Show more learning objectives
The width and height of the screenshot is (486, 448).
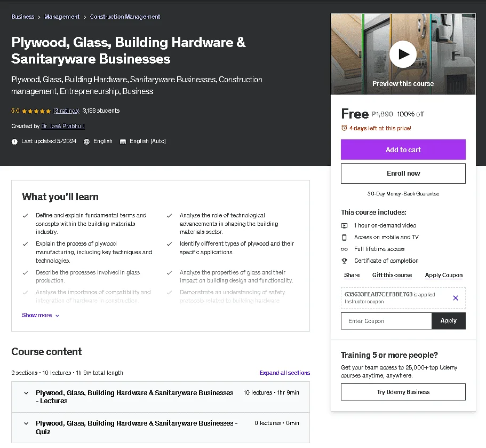click(41, 315)
